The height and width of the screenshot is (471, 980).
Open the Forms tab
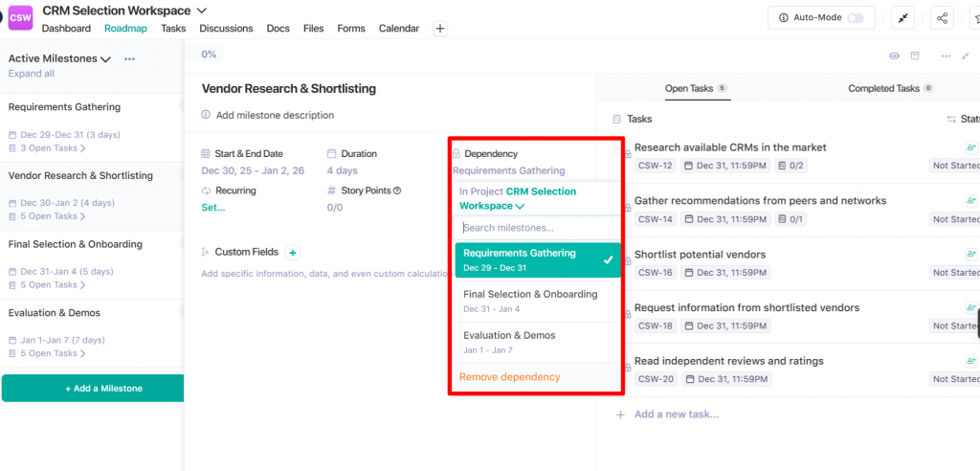pos(351,28)
